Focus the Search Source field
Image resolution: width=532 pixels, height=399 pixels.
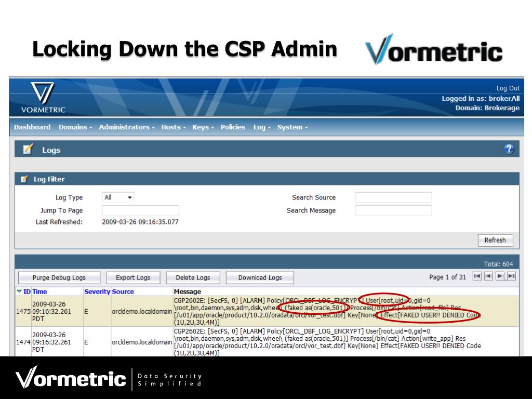[393, 197]
